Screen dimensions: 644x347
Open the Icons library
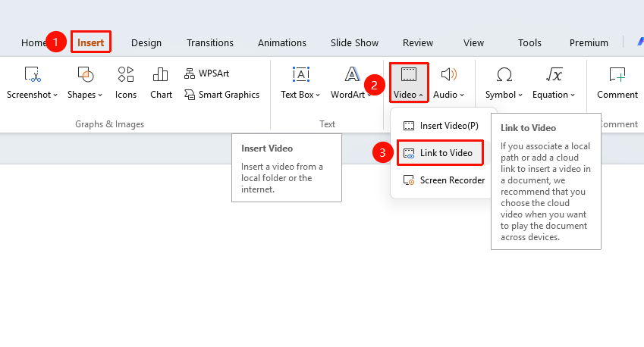tap(126, 83)
